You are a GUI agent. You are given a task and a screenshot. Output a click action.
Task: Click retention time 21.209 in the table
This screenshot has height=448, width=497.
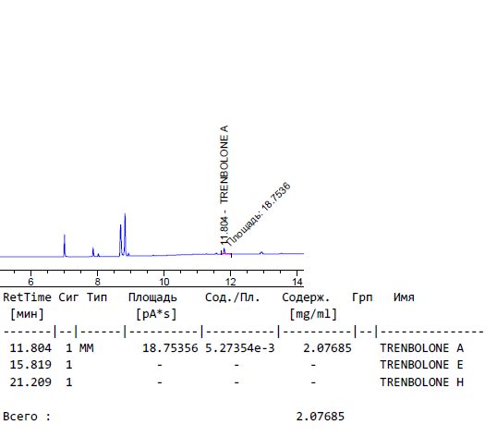coord(30,382)
